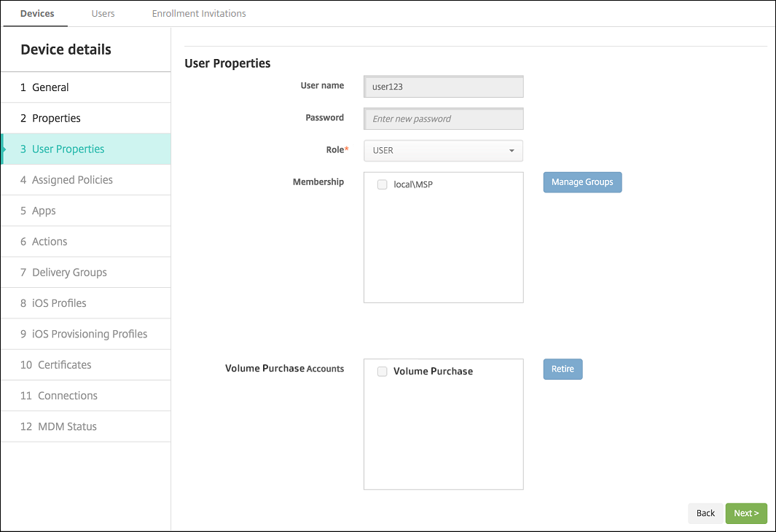Image resolution: width=776 pixels, height=532 pixels.
Task: Check the Volume Purchase checkbox
Action: (382, 372)
